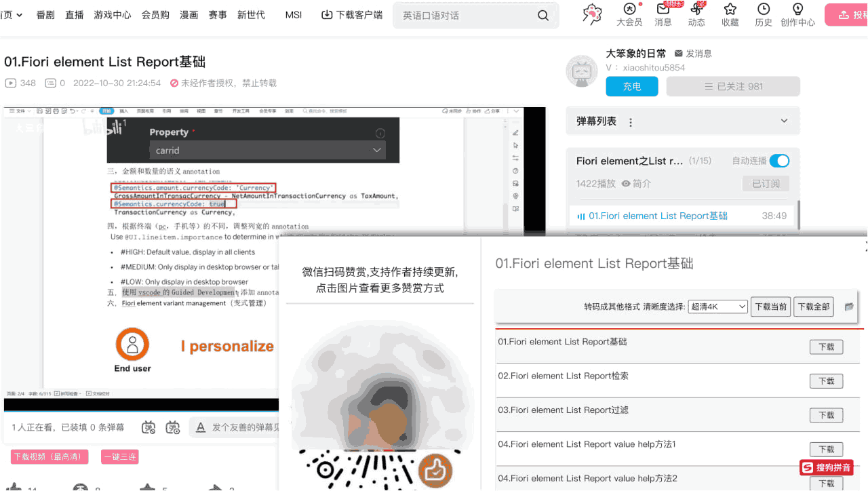
Task: Expand 弹幕列表 chevron
Action: pos(784,121)
